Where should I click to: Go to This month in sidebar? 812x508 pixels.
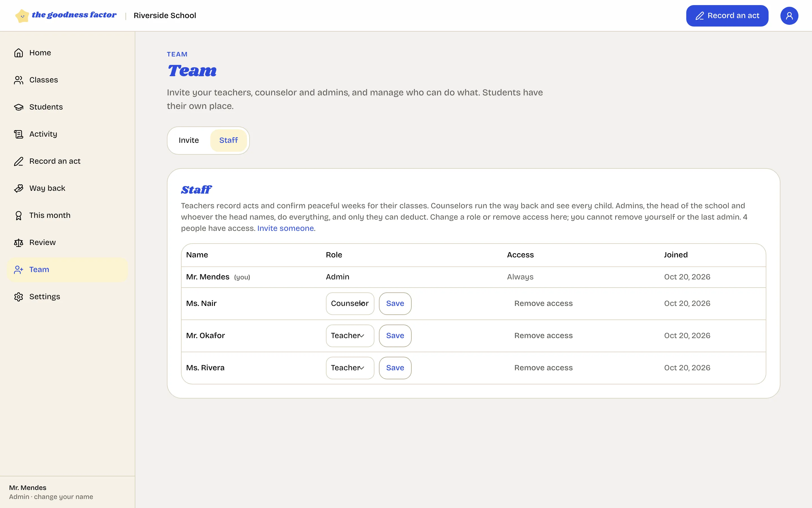point(67,215)
